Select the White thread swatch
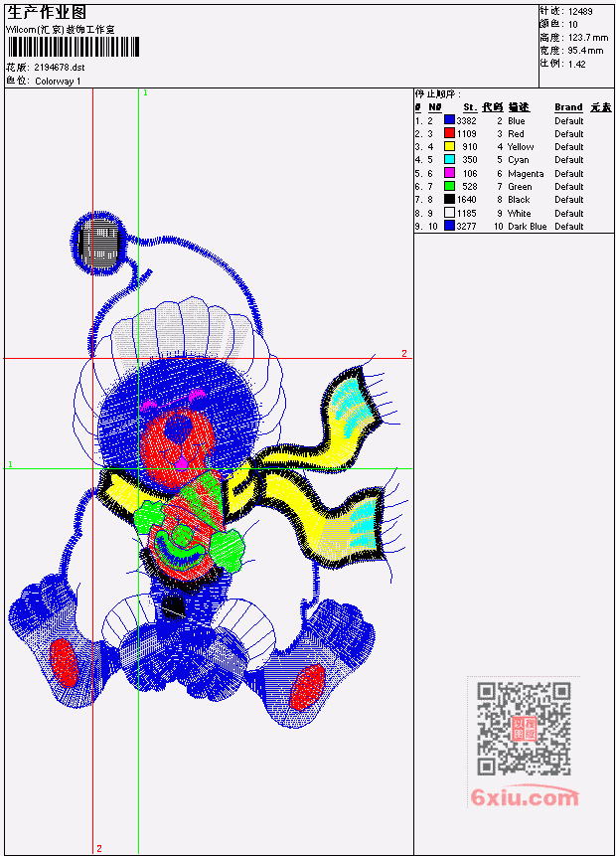The width and height of the screenshot is (616, 856). click(449, 213)
